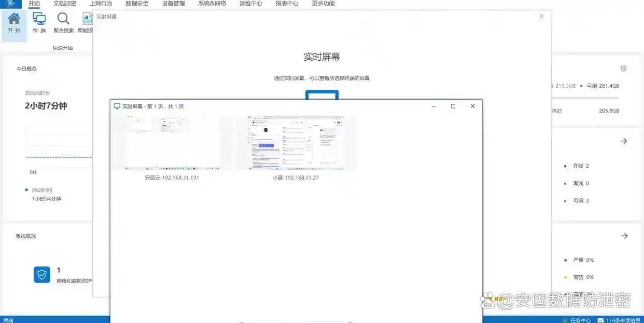Viewport: 644px width, 323px height.
Task: Click the envelope icon for unread messages
Action: coord(600,320)
